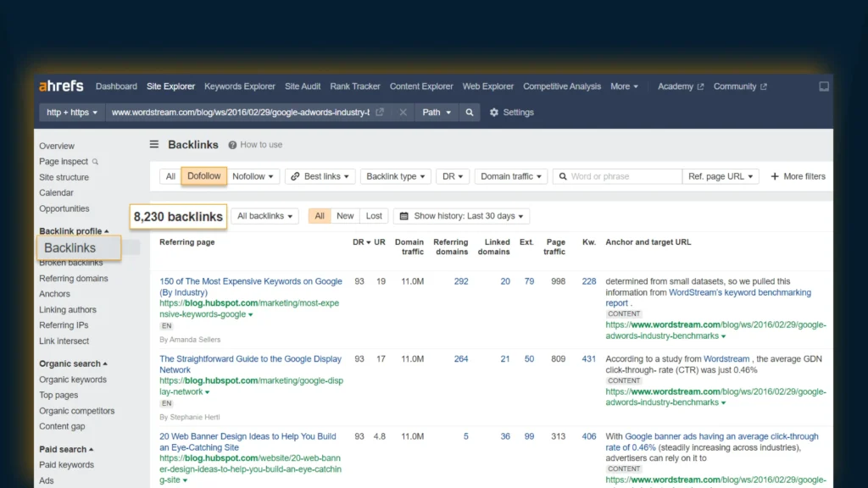Select the Dofollow filter
The image size is (868, 488).
pyautogui.click(x=203, y=176)
